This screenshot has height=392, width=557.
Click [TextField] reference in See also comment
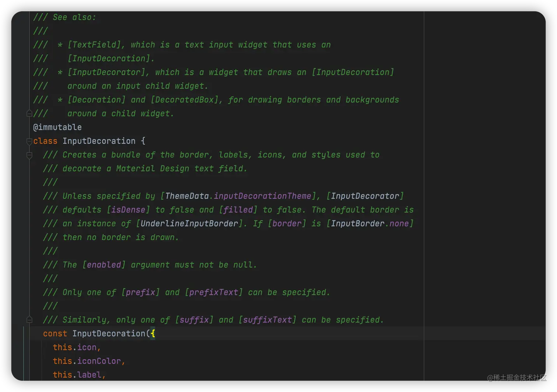(94, 45)
